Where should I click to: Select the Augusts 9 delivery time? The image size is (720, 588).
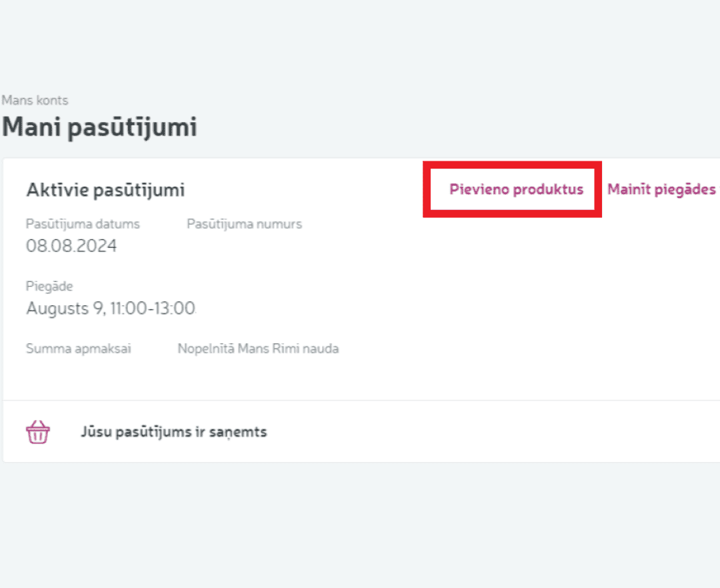click(111, 308)
